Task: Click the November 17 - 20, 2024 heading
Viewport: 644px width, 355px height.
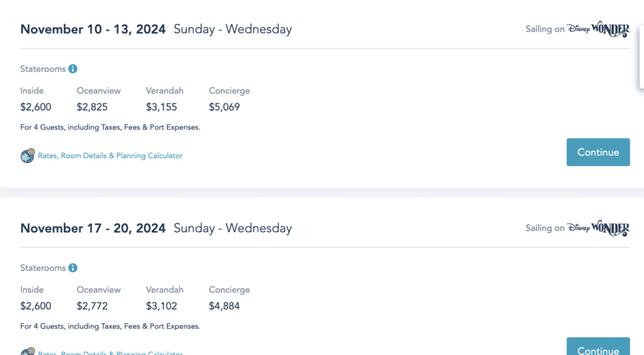Action: [x=93, y=228]
